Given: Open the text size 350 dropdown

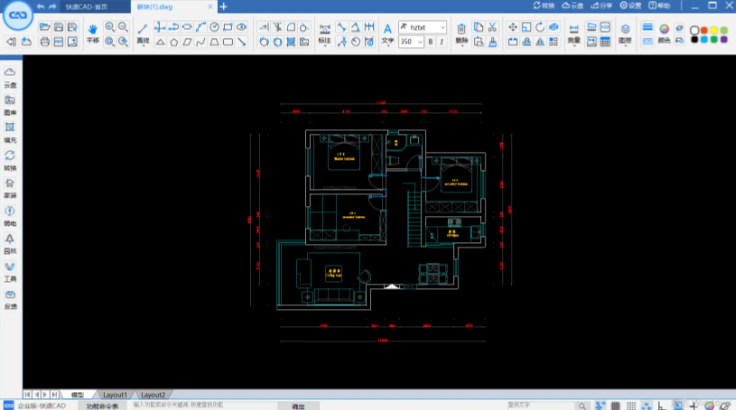Looking at the screenshot, I should pos(411,42).
